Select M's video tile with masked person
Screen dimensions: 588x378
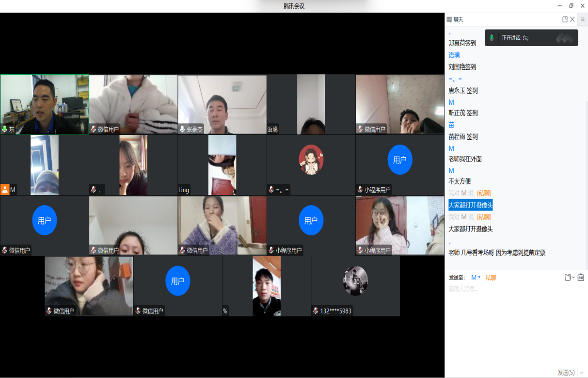tap(45, 165)
